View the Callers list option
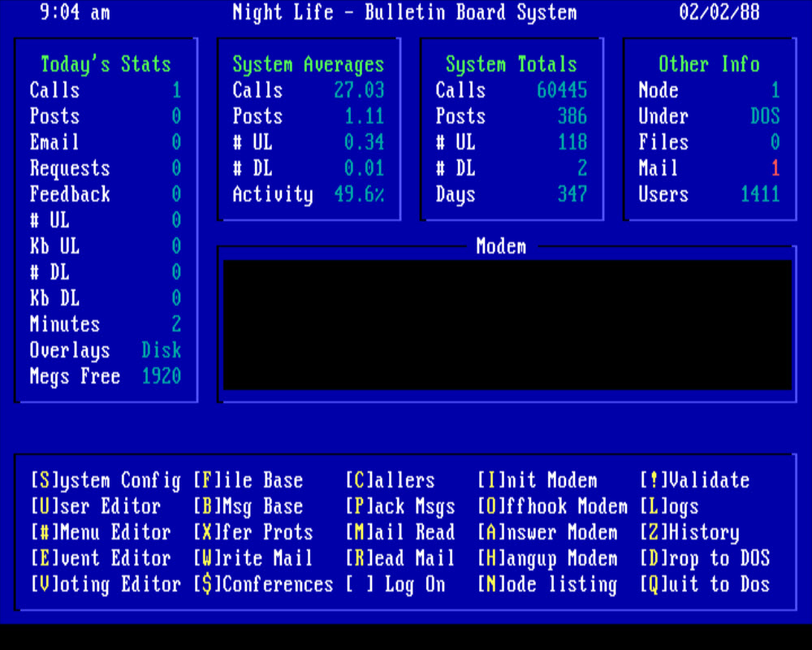 click(x=390, y=480)
